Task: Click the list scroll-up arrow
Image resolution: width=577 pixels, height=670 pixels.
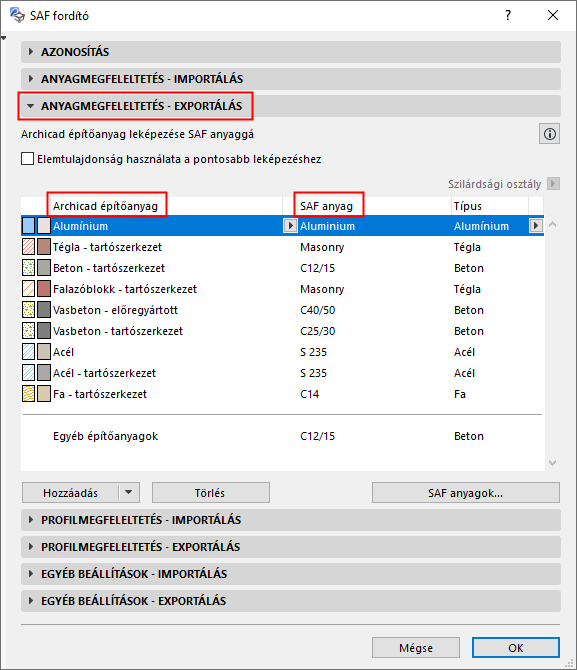Action: pos(552,224)
